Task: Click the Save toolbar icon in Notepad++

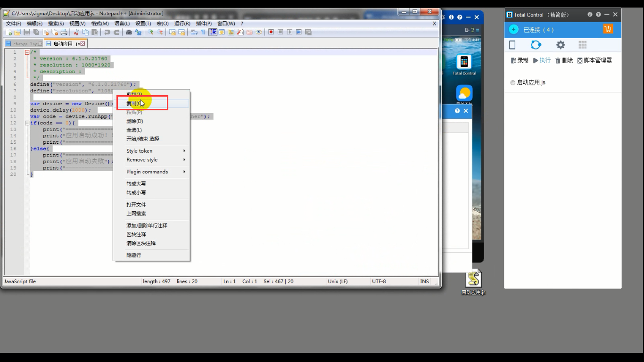Action: tap(27, 32)
